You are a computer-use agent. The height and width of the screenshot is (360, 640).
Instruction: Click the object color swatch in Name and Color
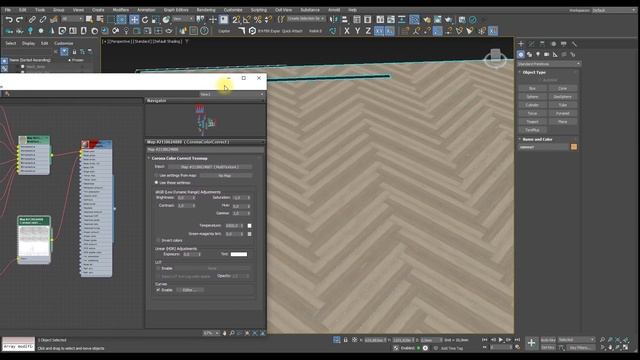click(574, 147)
